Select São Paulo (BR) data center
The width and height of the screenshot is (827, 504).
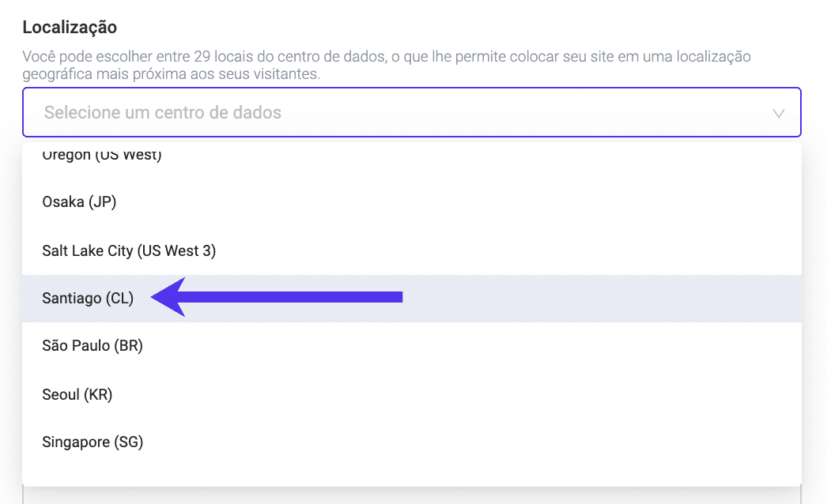pyautogui.click(x=93, y=346)
